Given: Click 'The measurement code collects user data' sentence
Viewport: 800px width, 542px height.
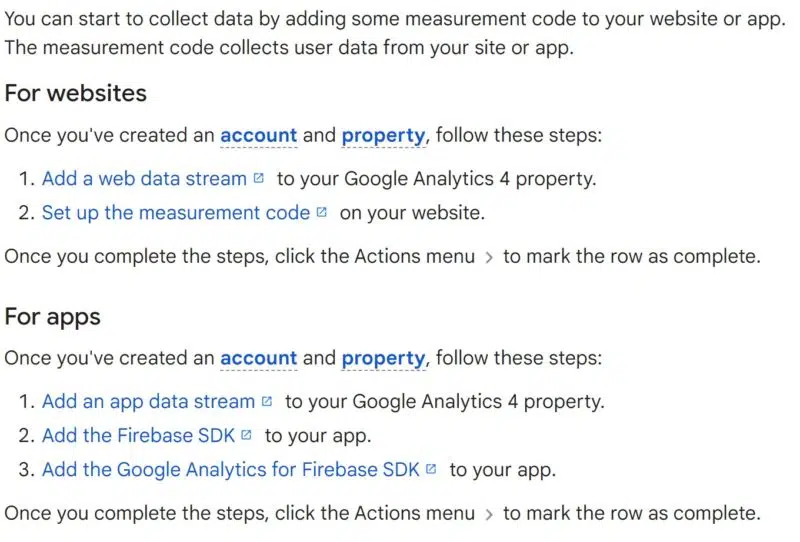Looking at the screenshot, I should [x=289, y=48].
